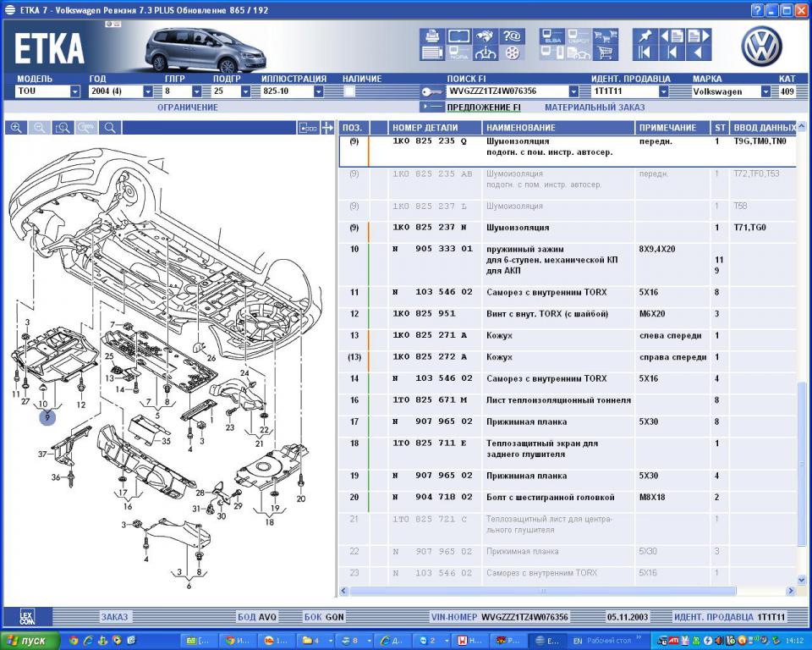Click the film reel icon
812x650 pixels.
pos(512,52)
